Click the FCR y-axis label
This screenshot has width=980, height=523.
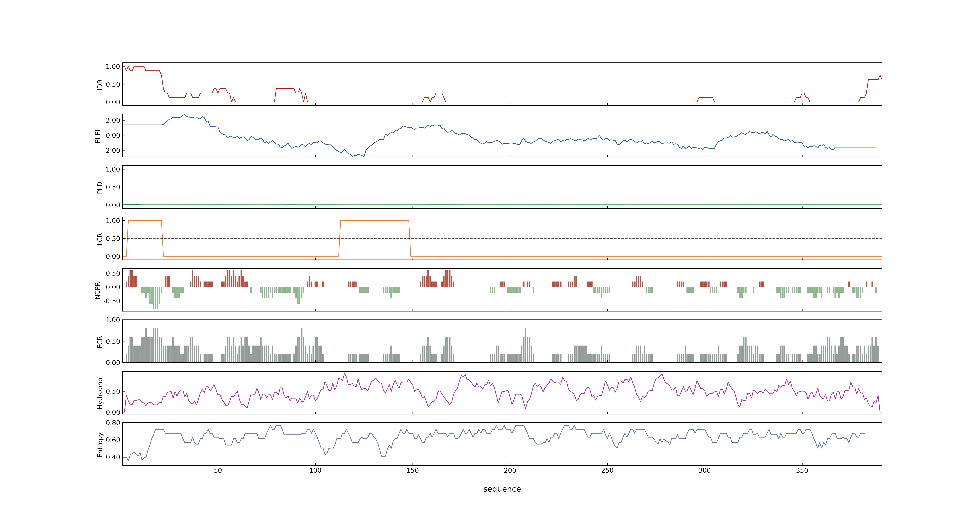100,342
